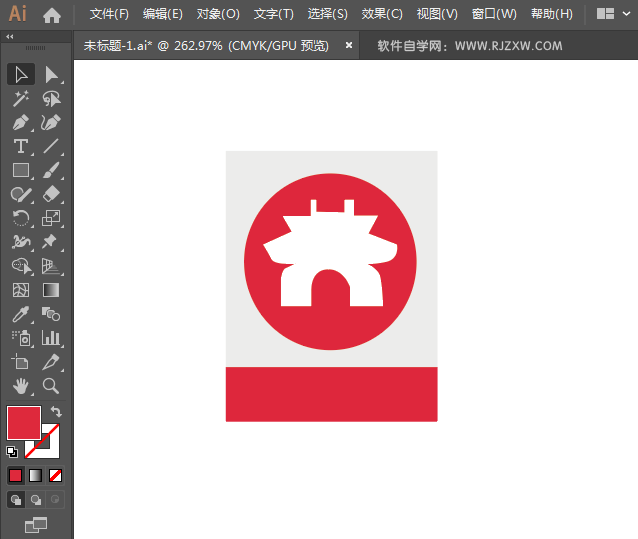
Task: Open the 效果(C) menu
Action: click(382, 14)
